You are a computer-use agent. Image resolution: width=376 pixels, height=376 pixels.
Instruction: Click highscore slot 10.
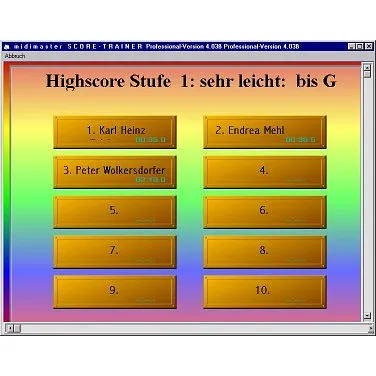265,292
